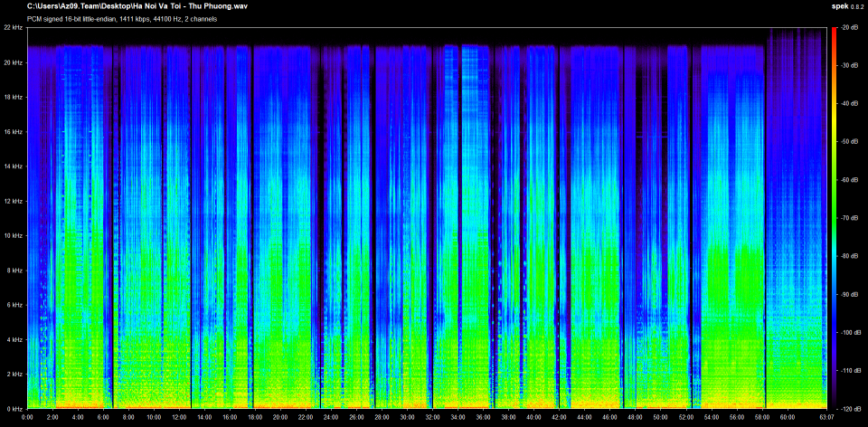Click the 58:00 time axis marker
Screen dimensions: 868x427
[x=762, y=418]
